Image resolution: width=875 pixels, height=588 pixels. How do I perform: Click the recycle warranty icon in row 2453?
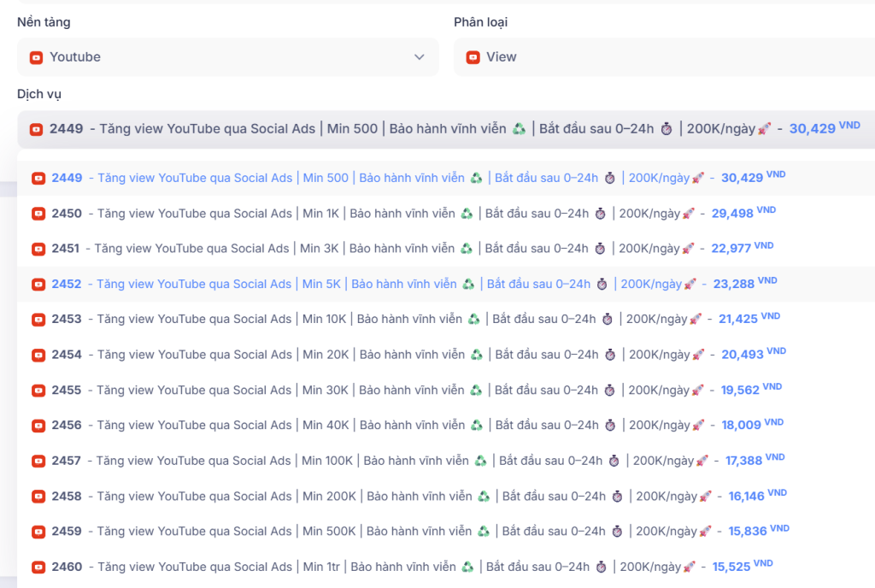(x=474, y=320)
